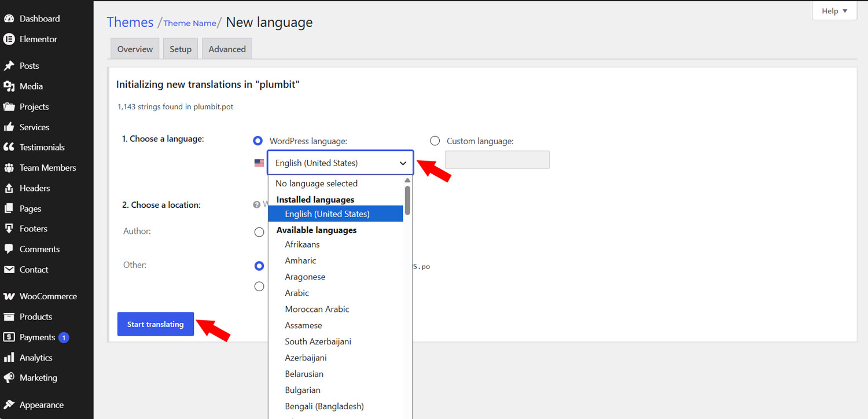The width and height of the screenshot is (868, 419).
Task: Click the question mark help icon near location
Action: pyautogui.click(x=256, y=204)
